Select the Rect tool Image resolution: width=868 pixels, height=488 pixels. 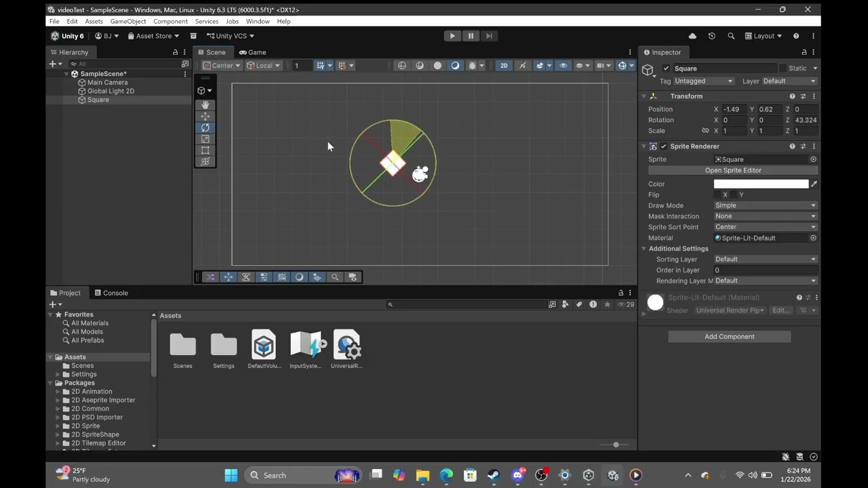click(205, 150)
